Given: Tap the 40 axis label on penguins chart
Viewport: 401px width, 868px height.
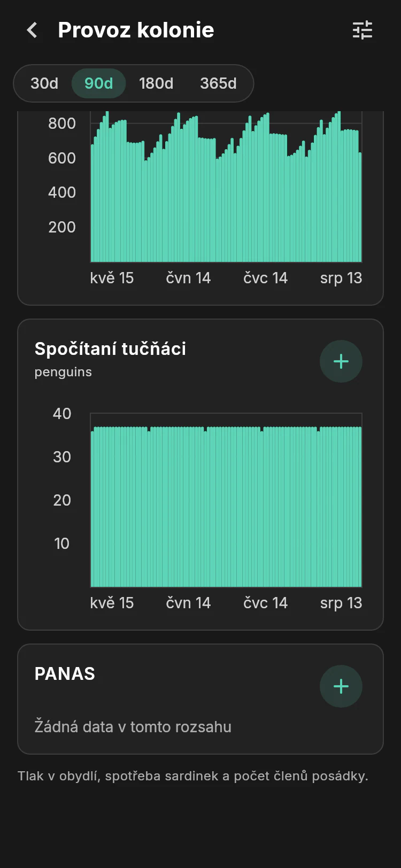Looking at the screenshot, I should [62, 414].
